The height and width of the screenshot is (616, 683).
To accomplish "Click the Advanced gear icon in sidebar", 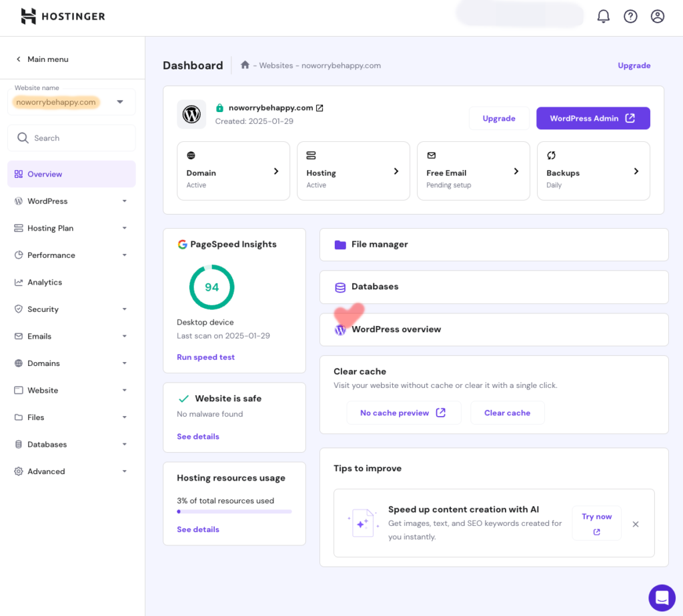I will point(18,471).
